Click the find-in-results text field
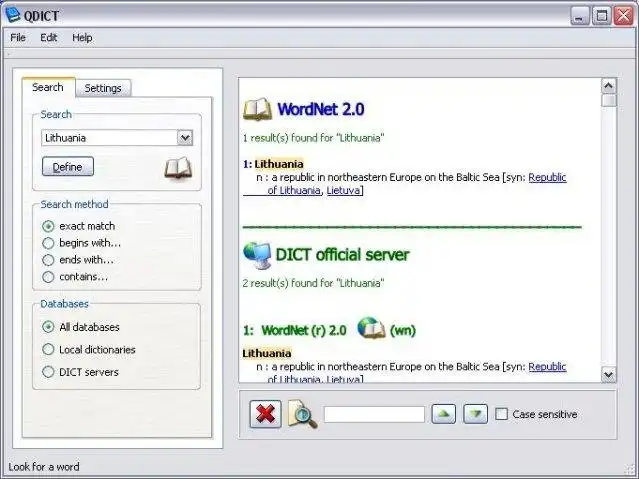This screenshot has height=479, width=639. [374, 414]
